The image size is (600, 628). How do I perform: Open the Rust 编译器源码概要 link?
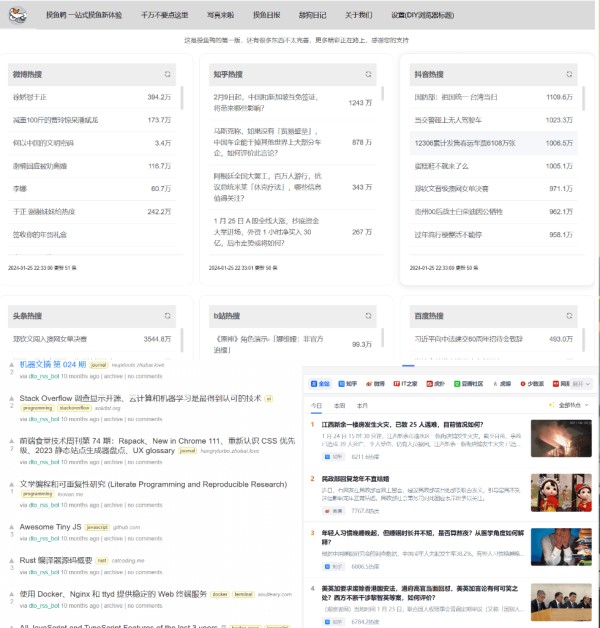click(x=56, y=560)
